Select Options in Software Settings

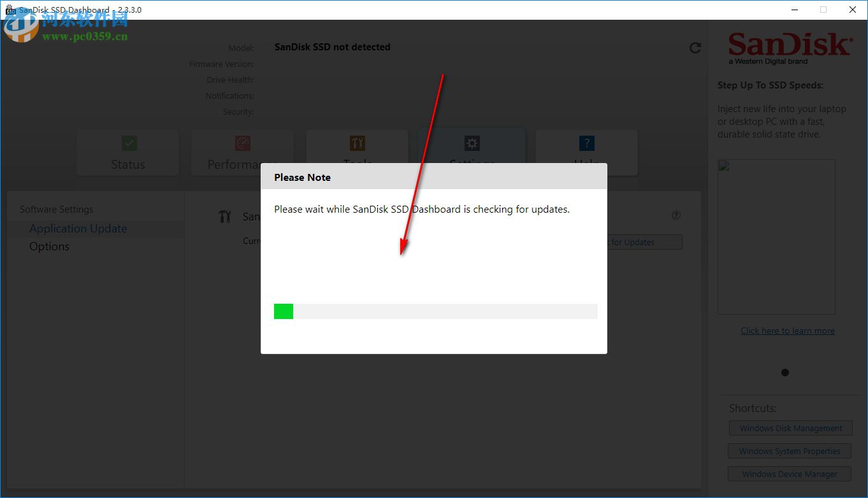tap(96, 246)
